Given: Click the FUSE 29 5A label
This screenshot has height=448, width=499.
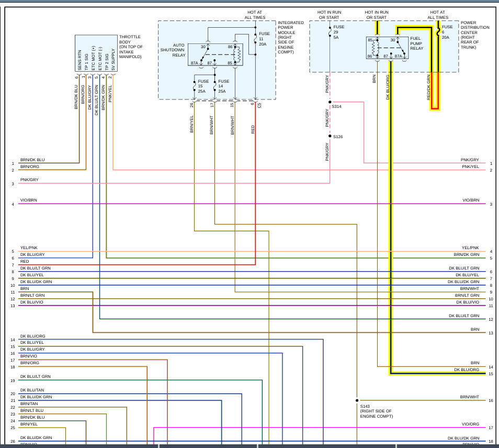Looking at the screenshot, I should (338, 32).
